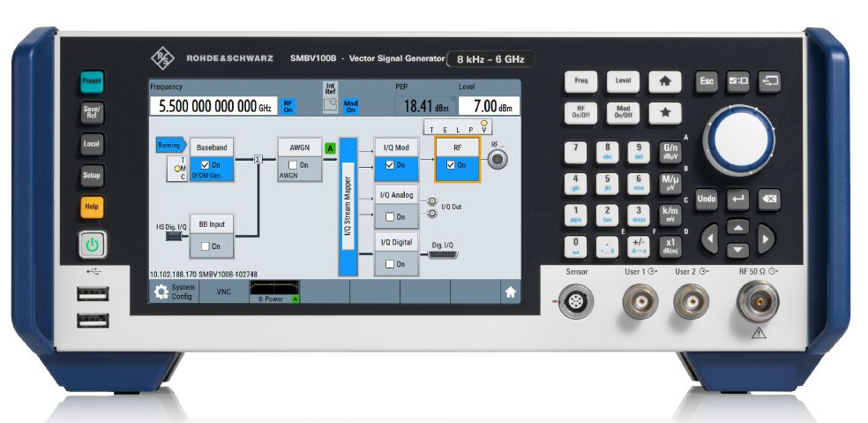Push the Mod On/Off key

(623, 112)
